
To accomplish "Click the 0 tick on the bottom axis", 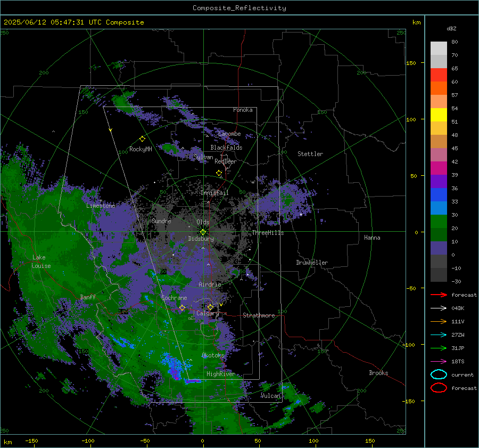I will [x=202, y=441].
